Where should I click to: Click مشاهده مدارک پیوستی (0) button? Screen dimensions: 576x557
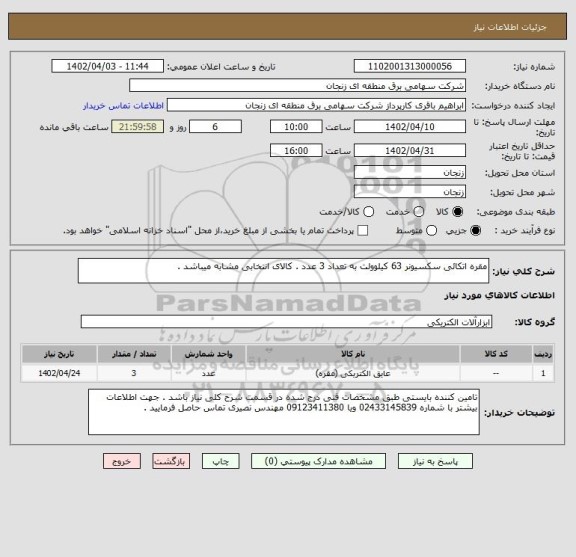(x=318, y=461)
